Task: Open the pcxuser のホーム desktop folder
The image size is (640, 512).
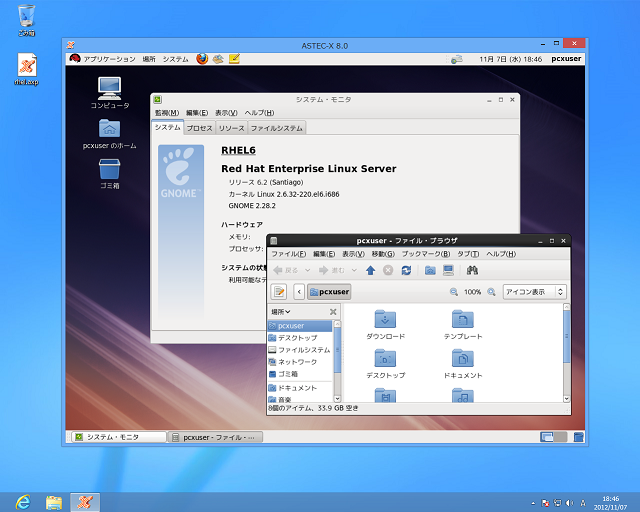Action: [x=109, y=134]
